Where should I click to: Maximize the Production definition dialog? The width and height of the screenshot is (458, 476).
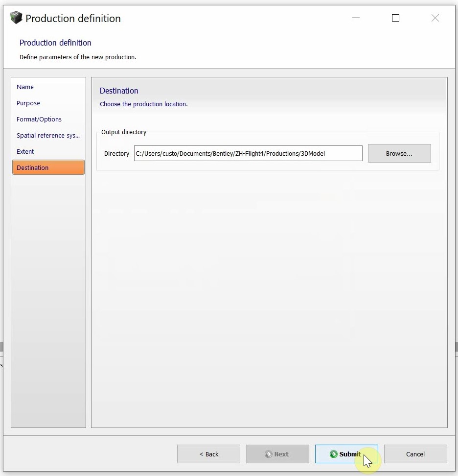click(395, 18)
